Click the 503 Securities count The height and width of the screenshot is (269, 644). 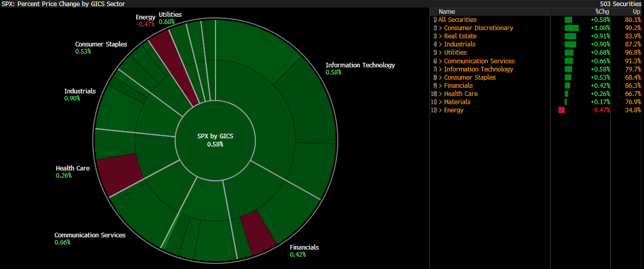621,4
